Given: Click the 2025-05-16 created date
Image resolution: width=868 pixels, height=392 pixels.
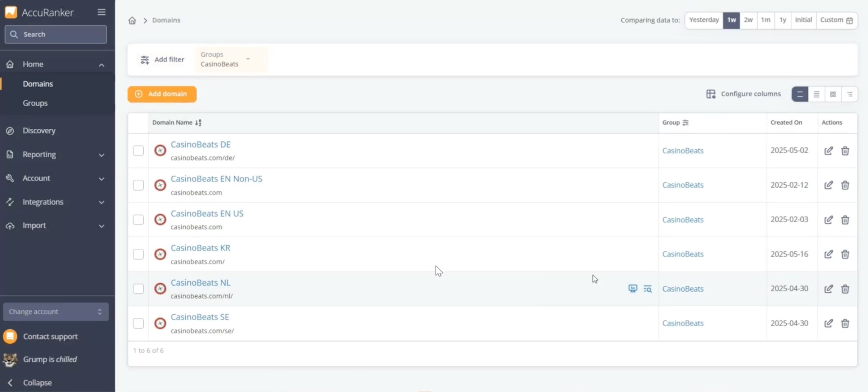Looking at the screenshot, I should [x=789, y=254].
